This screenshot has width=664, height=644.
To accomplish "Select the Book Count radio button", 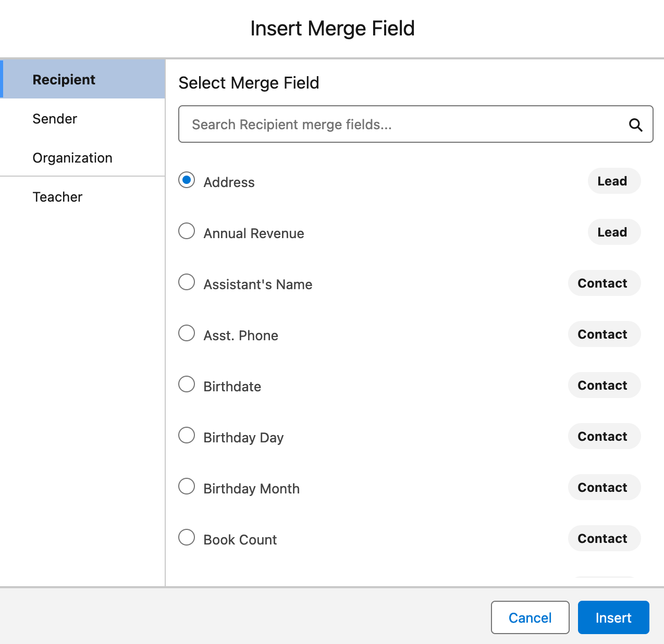I will [x=187, y=538].
